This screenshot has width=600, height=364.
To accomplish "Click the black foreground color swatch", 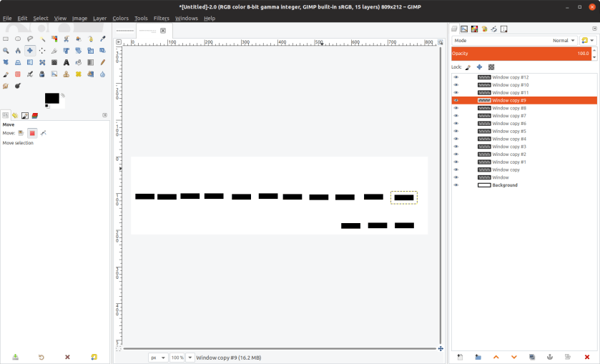I will 51,98.
